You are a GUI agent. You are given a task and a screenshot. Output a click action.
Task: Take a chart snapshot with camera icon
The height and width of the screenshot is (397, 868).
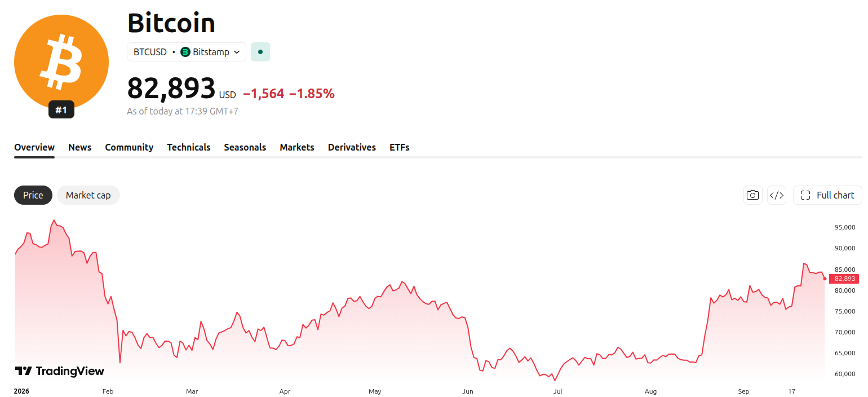click(x=752, y=195)
